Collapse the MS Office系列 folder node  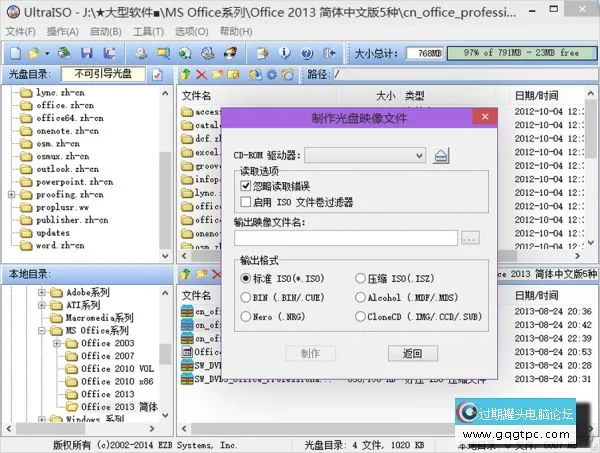[x=42, y=330]
